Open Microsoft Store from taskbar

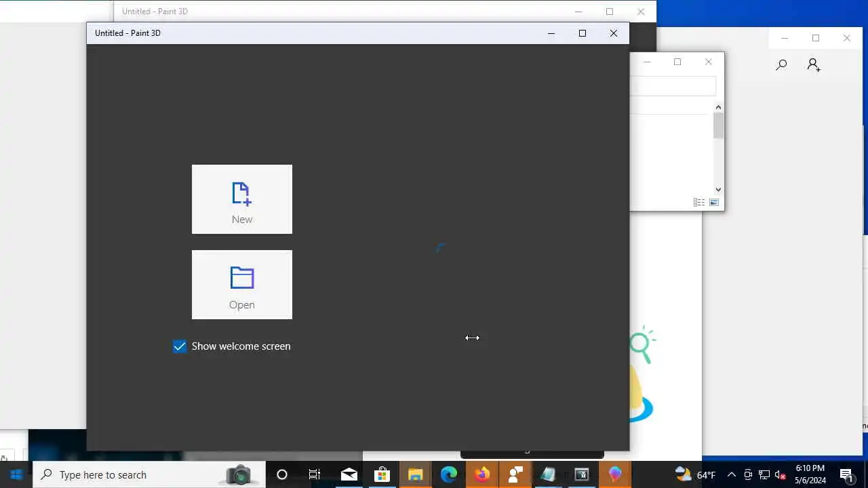pos(382,474)
